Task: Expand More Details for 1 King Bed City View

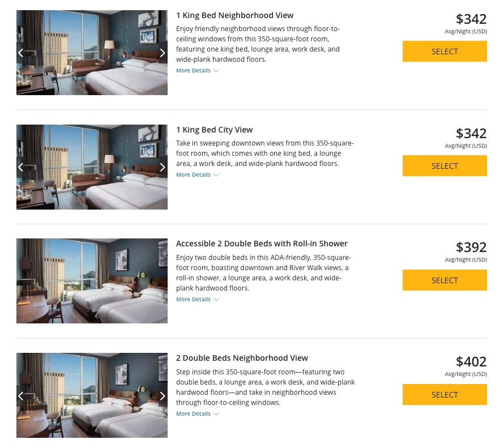Action: (197, 175)
